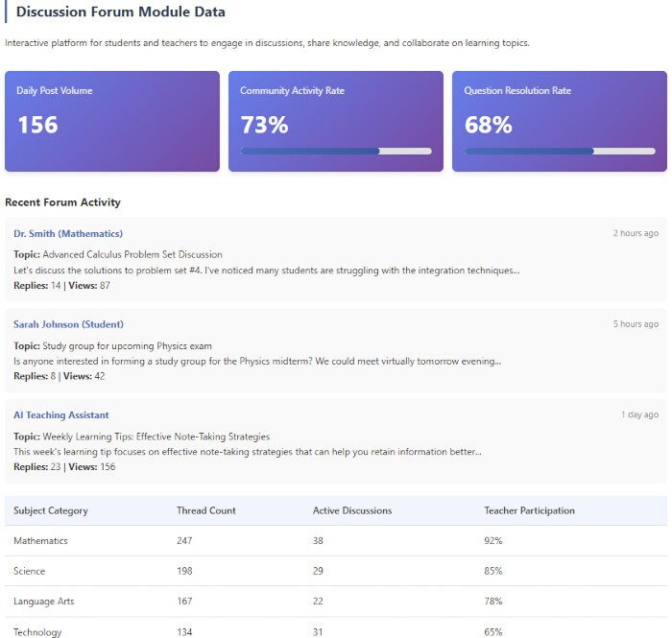Open Dr. Smith (Mathematics) post author link
The image size is (672, 638).
[68, 233]
